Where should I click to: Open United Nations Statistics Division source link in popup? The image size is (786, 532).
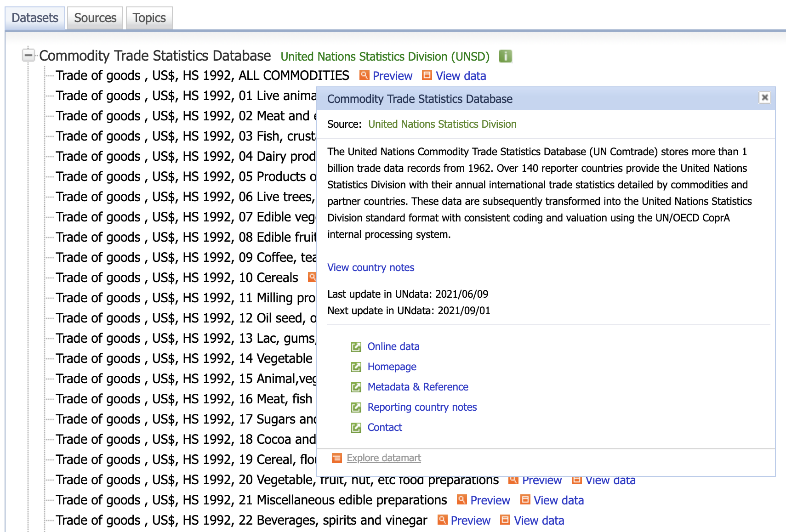coord(442,124)
